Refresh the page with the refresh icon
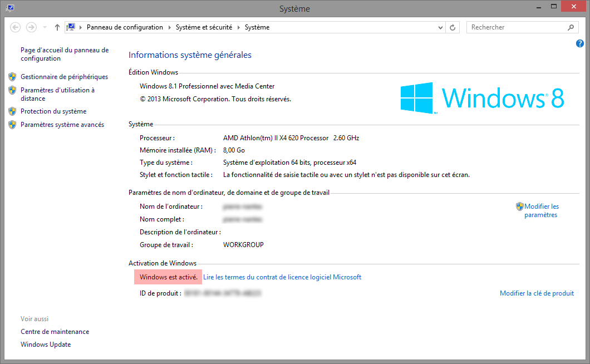The height and width of the screenshot is (364, 590). (x=453, y=27)
